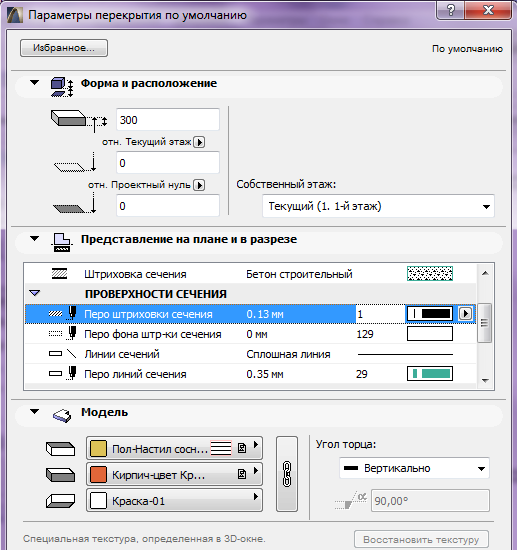Click the pen icon in Перо фона штр-ки сечения row
This screenshot has width=517, height=550.
pyautogui.click(x=72, y=333)
